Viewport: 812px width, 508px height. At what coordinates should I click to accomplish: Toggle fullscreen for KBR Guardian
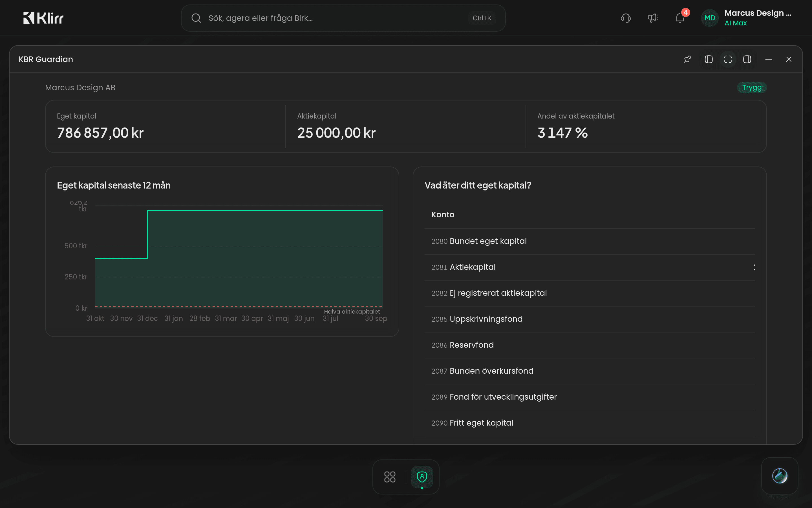tap(728, 60)
